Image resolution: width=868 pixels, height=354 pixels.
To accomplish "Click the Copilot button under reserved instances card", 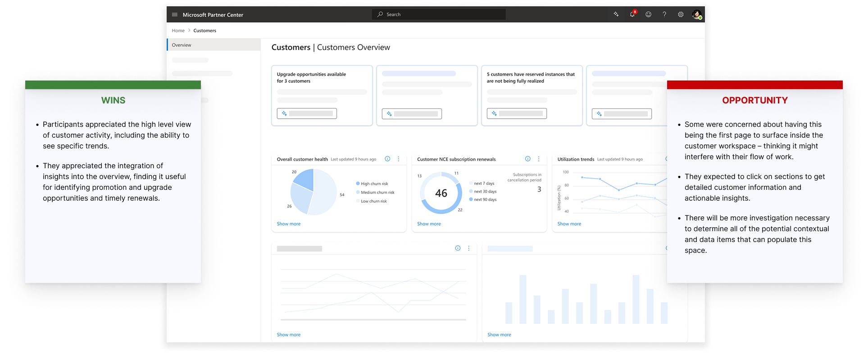I will (x=517, y=114).
